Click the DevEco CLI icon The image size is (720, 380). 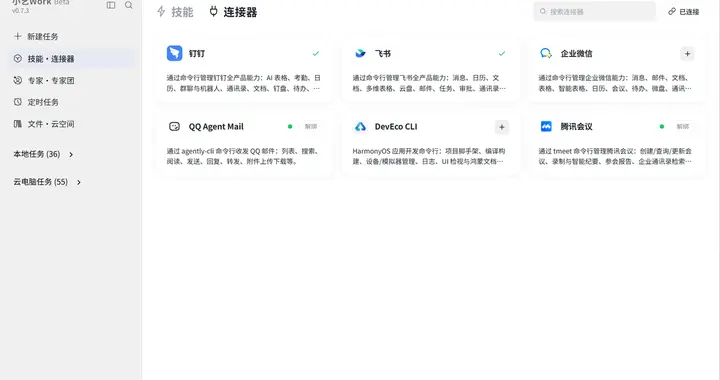pyautogui.click(x=360, y=127)
